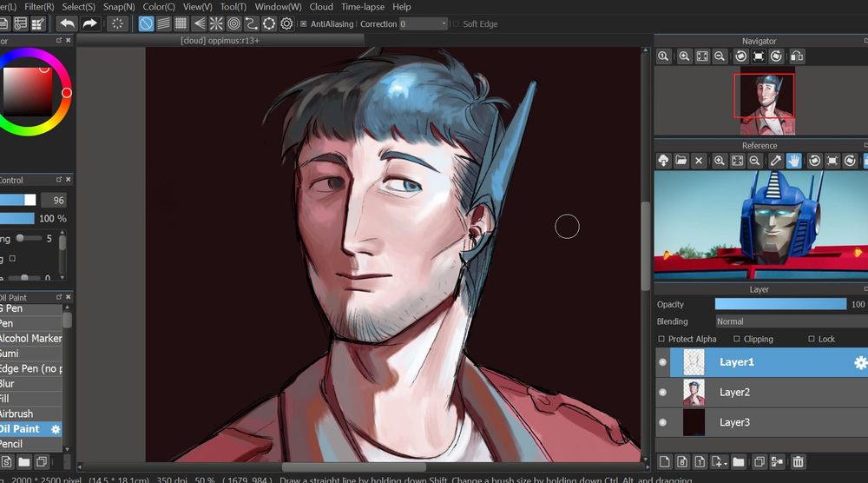Toggle the AntiAliasing checkbox
868x483 pixels.
click(x=303, y=24)
